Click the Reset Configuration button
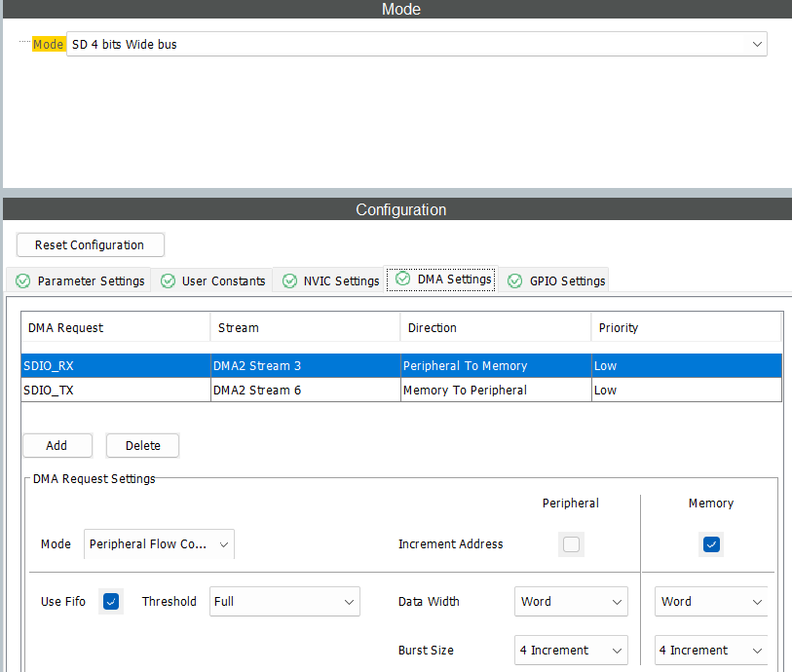 tap(90, 244)
